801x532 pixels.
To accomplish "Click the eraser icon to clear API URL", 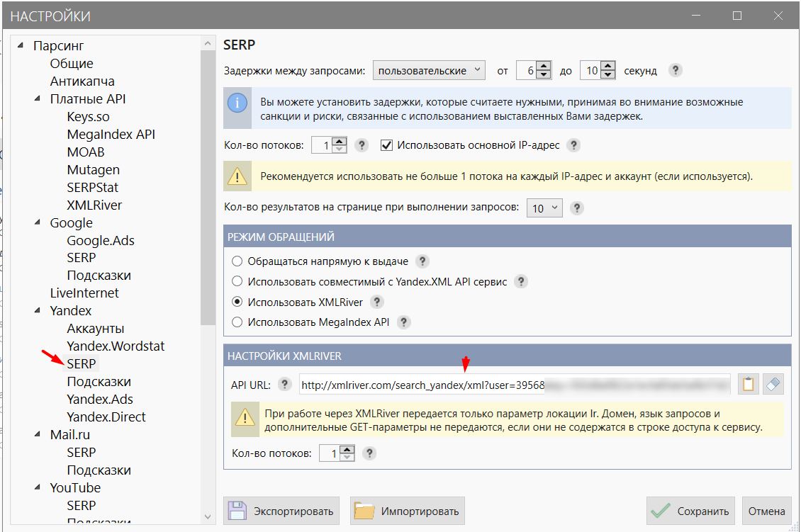I will [773, 384].
